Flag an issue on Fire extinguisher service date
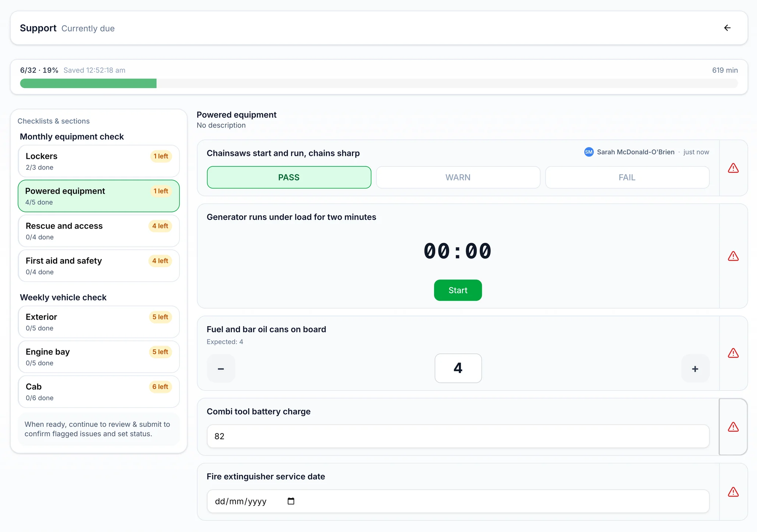 click(733, 492)
